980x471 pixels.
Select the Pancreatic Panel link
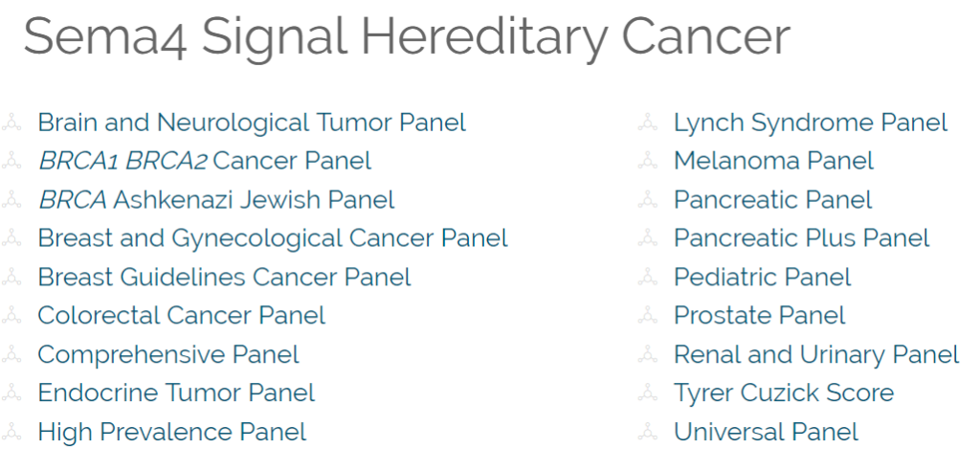pyautogui.click(x=772, y=200)
